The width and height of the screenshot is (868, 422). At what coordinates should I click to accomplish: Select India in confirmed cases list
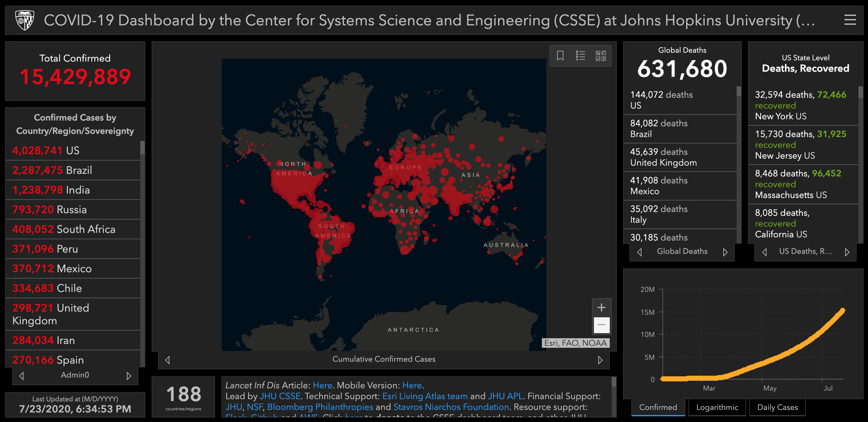pyautogui.click(x=73, y=190)
